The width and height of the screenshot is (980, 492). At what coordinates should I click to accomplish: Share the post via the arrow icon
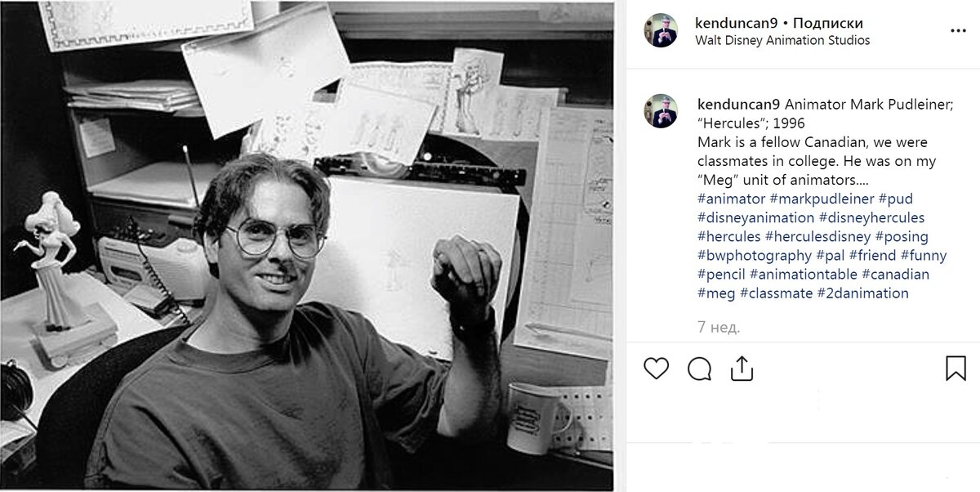[743, 369]
